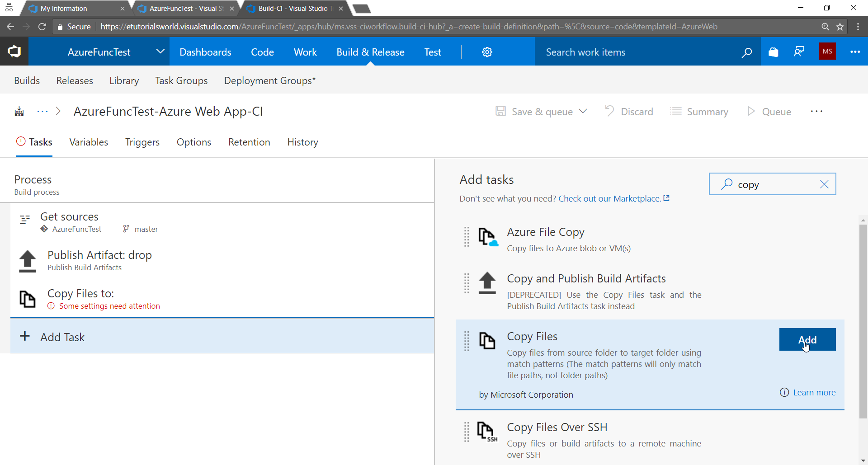Click the breadcrumb ellipsis dots
The height and width of the screenshot is (465, 868).
coord(42,111)
